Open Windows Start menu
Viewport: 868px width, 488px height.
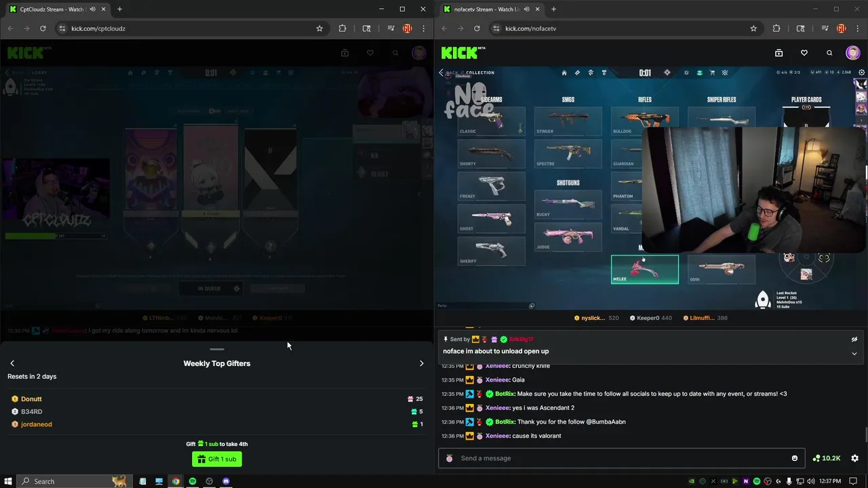pyautogui.click(x=8, y=481)
